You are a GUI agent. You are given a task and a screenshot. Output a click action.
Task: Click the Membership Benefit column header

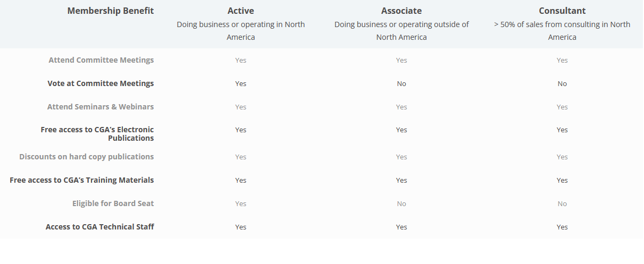click(110, 11)
